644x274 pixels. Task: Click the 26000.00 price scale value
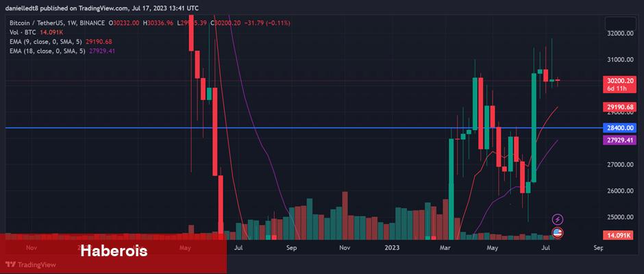[x=621, y=190]
